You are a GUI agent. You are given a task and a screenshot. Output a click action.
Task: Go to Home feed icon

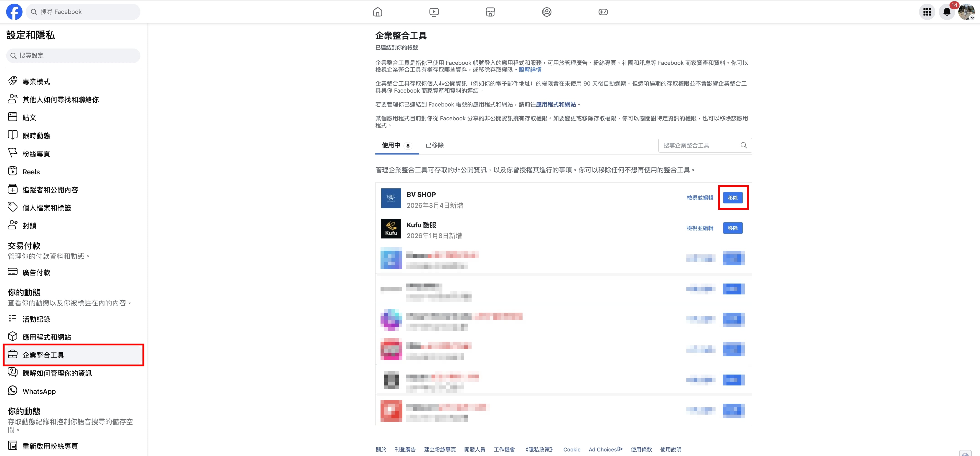tap(377, 12)
